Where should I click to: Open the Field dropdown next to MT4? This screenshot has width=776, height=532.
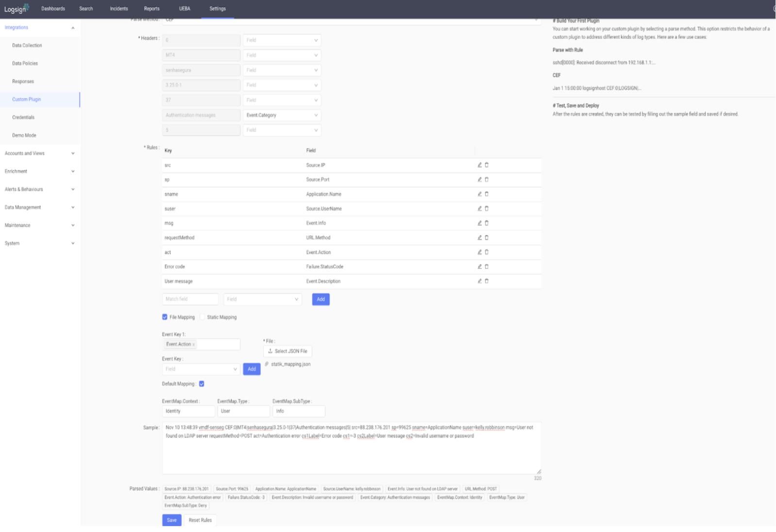pyautogui.click(x=282, y=55)
